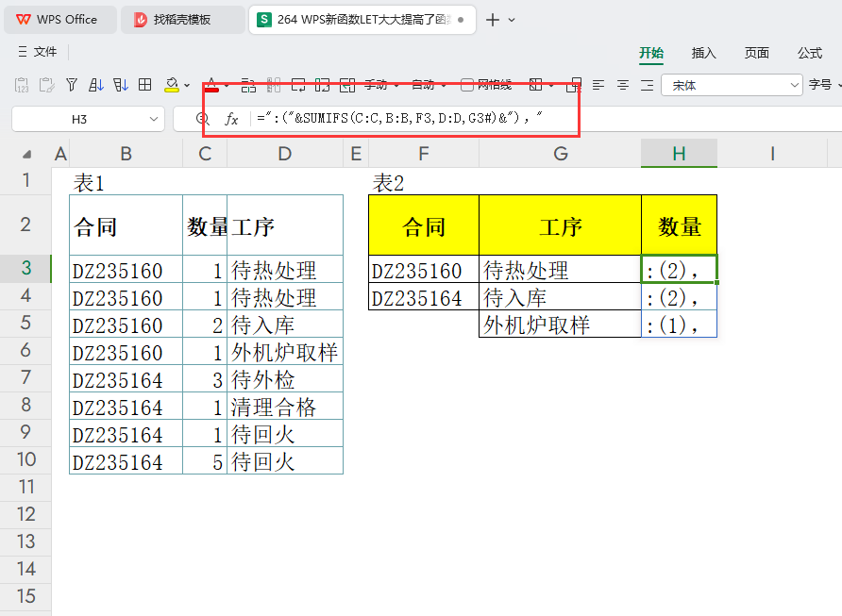
Task: Click the paste-format clipboard icon with brush
Action: (46, 85)
